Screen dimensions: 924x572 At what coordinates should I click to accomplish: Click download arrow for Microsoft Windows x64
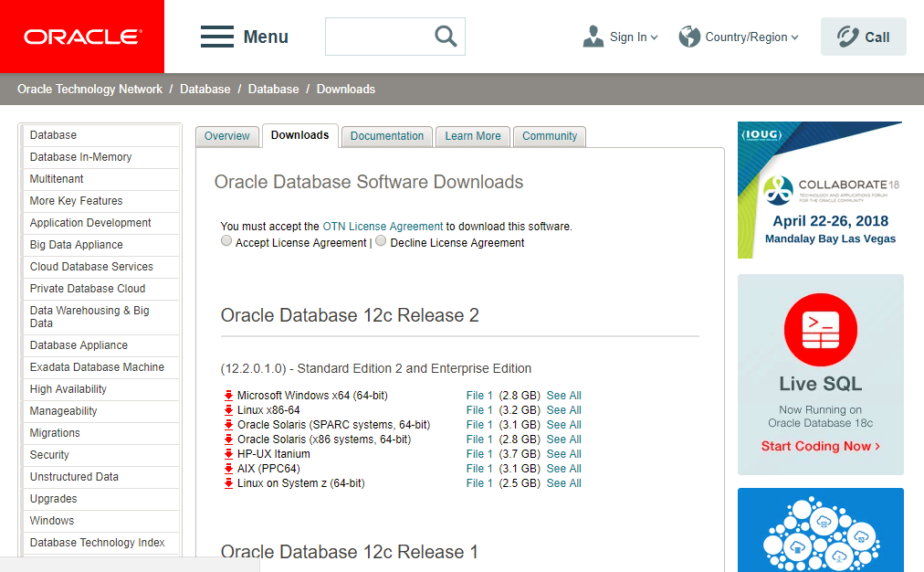(228, 396)
